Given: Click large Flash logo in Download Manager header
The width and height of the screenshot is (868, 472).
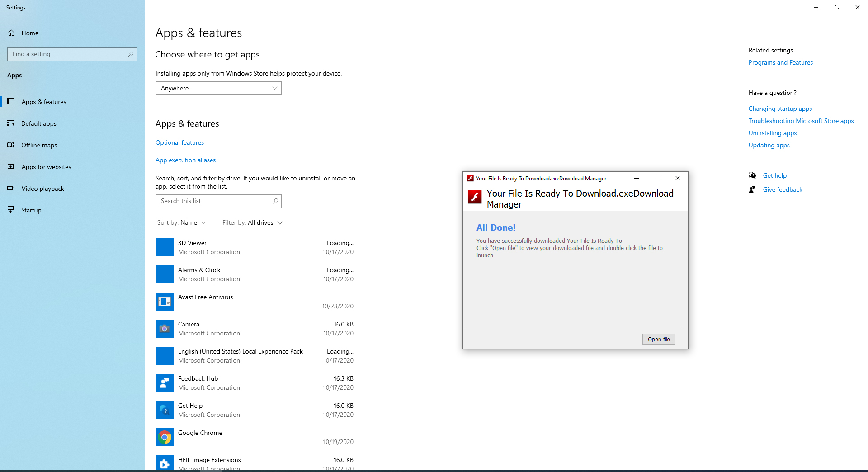Looking at the screenshot, I should coord(475,197).
